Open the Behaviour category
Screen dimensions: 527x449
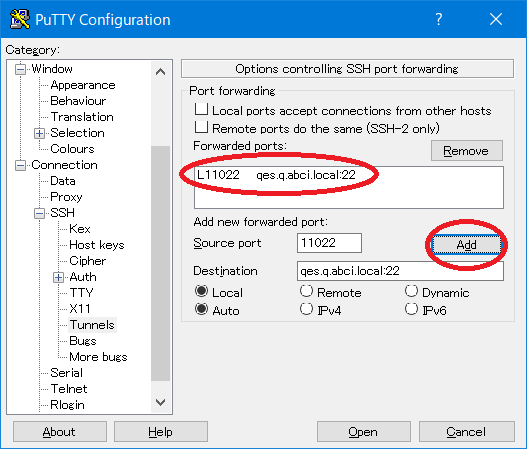click(78, 101)
